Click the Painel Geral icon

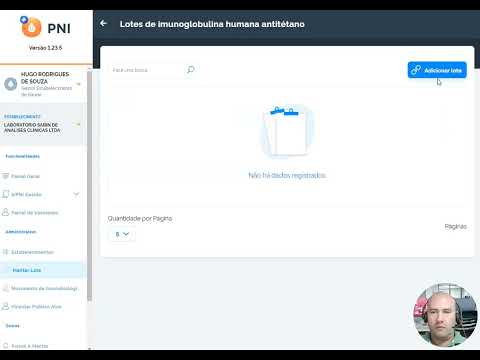5,176
